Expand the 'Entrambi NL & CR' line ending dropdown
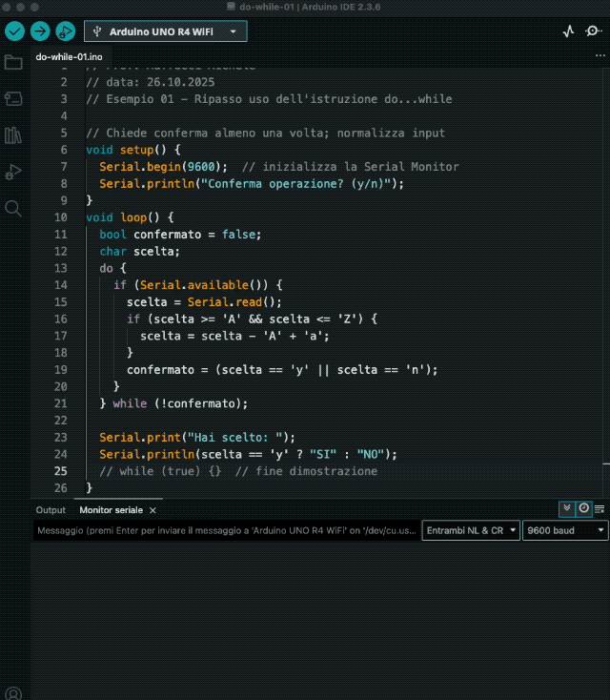This screenshot has height=700, width=610. [472, 530]
